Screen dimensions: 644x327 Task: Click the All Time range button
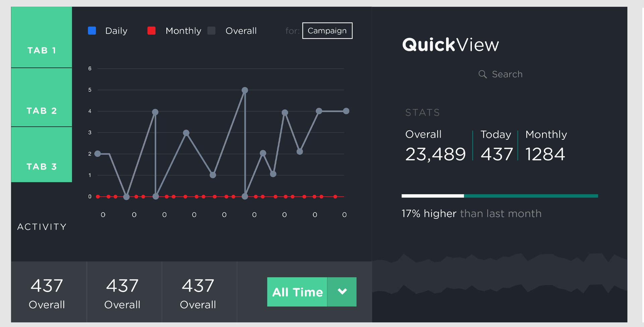(297, 292)
